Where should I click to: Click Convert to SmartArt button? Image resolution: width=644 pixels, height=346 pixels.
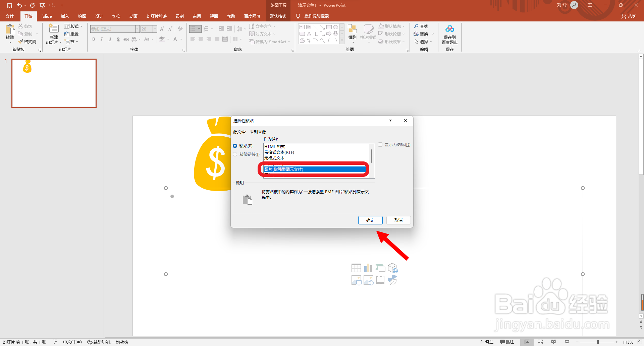point(269,42)
